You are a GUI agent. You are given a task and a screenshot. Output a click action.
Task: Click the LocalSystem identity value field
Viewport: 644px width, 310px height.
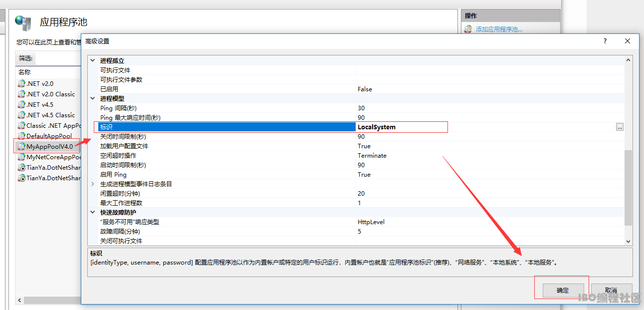point(402,127)
